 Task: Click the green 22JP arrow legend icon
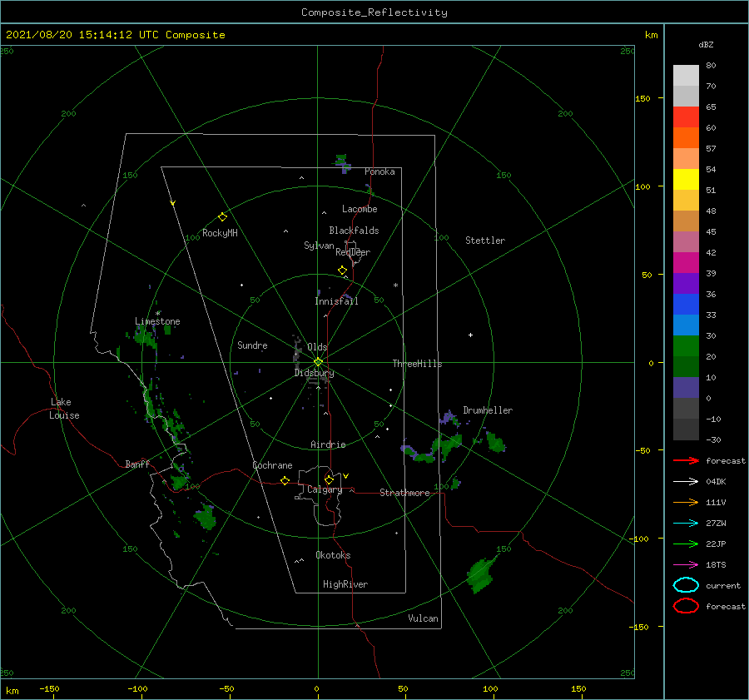tap(686, 544)
